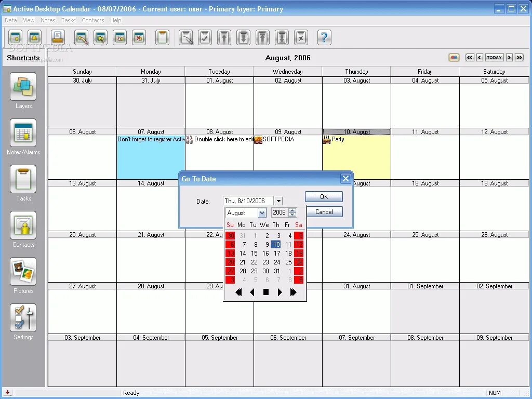This screenshot has width=532, height=399.
Task: Click the SOFTPEDIA note on 09. August
Action: (278, 139)
